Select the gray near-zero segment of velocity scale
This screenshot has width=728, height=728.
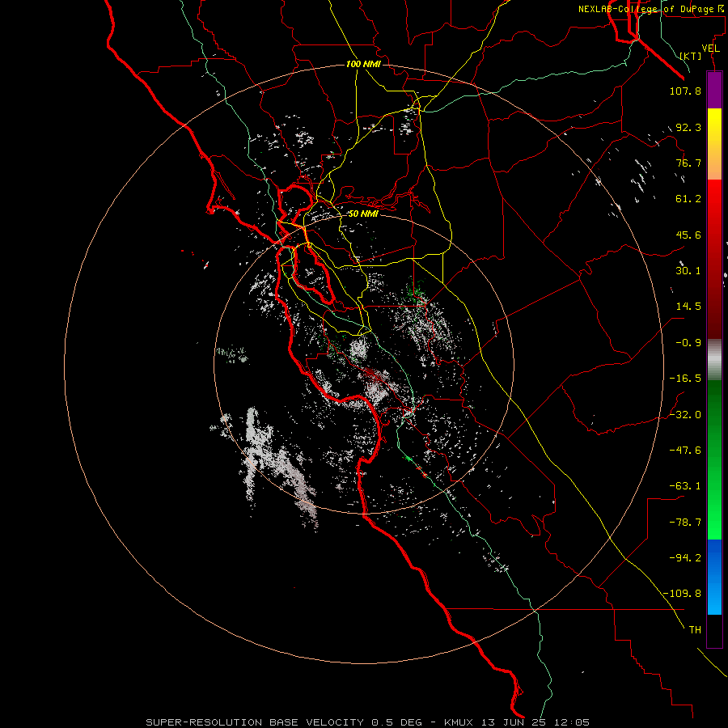point(714,360)
